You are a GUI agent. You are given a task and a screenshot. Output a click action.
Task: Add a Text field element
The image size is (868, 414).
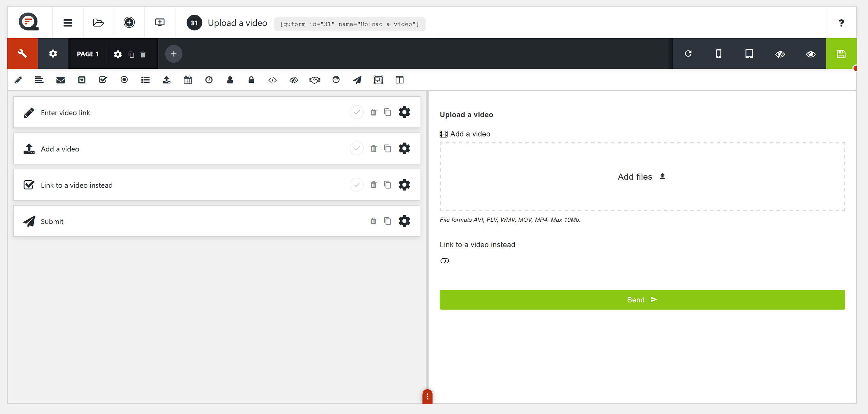pyautogui.click(x=18, y=80)
